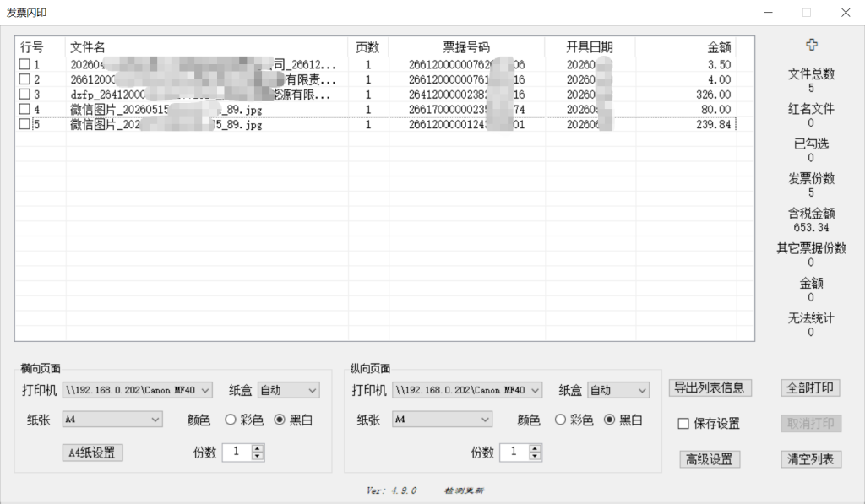
Task: Open the 横向页面 printer dropdown
Action: (138, 390)
